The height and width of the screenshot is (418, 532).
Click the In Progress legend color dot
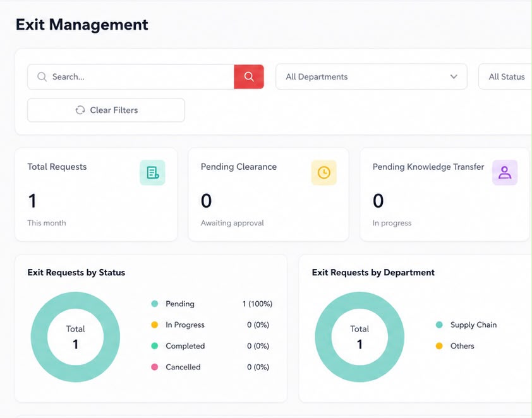(x=154, y=325)
